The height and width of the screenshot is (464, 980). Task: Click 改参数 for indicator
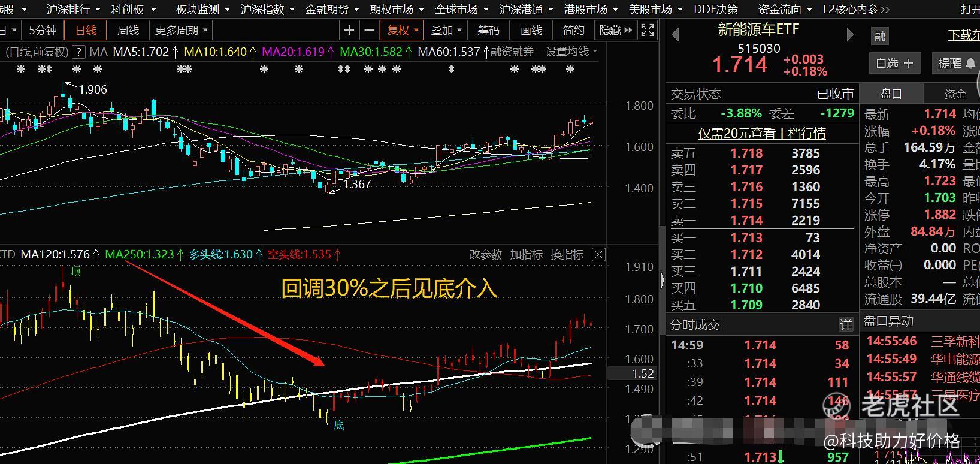(485, 255)
